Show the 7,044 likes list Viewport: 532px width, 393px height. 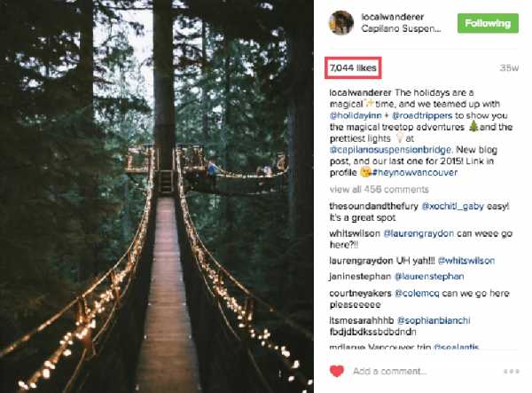click(353, 67)
